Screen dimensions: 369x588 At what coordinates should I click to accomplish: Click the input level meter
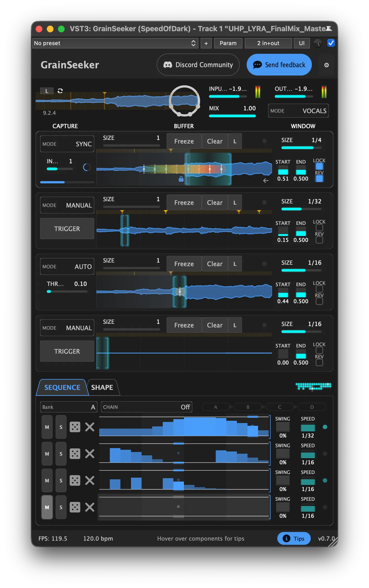tap(258, 92)
